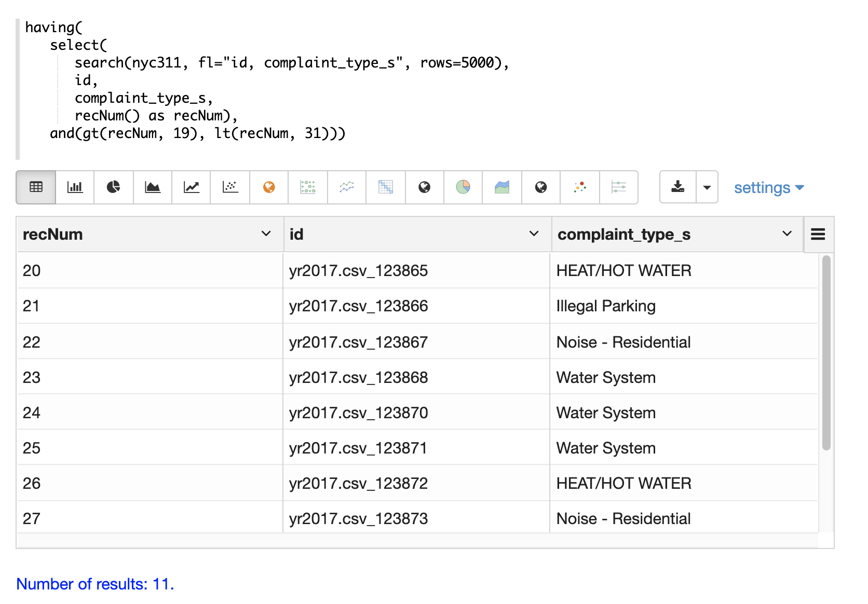The height and width of the screenshot is (604, 868).
Task: Open the download options dropdown arrow
Action: 707,187
